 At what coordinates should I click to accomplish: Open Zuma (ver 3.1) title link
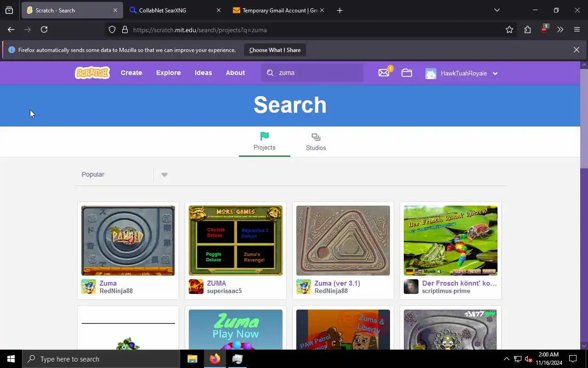(337, 283)
